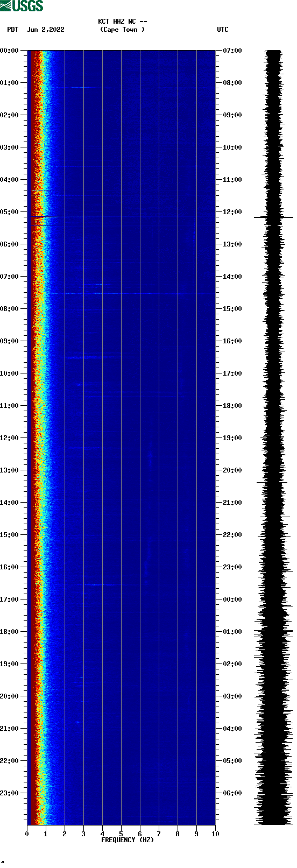Screen dimensions: 297x868
Task: Click the 12:00 PDT time label
Action: [x=9, y=438]
